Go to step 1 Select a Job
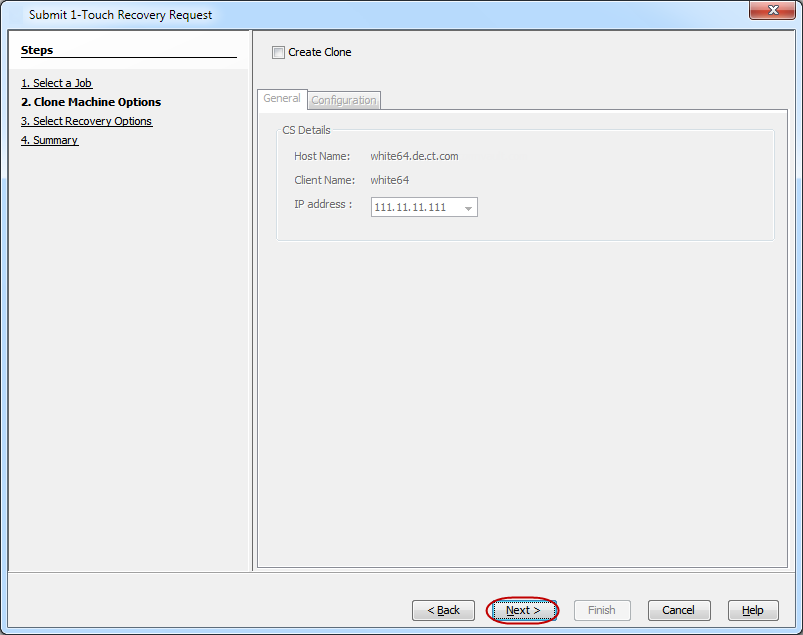The height and width of the screenshot is (635, 803). click(x=57, y=83)
